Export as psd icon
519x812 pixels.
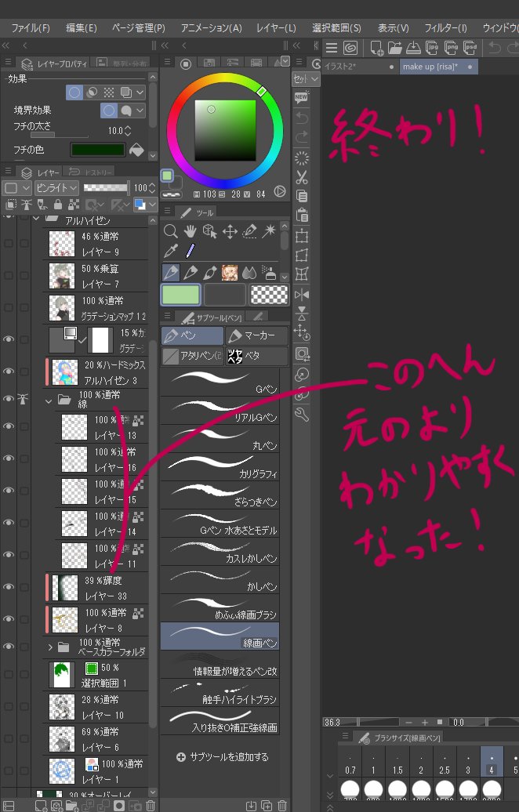coord(470,48)
